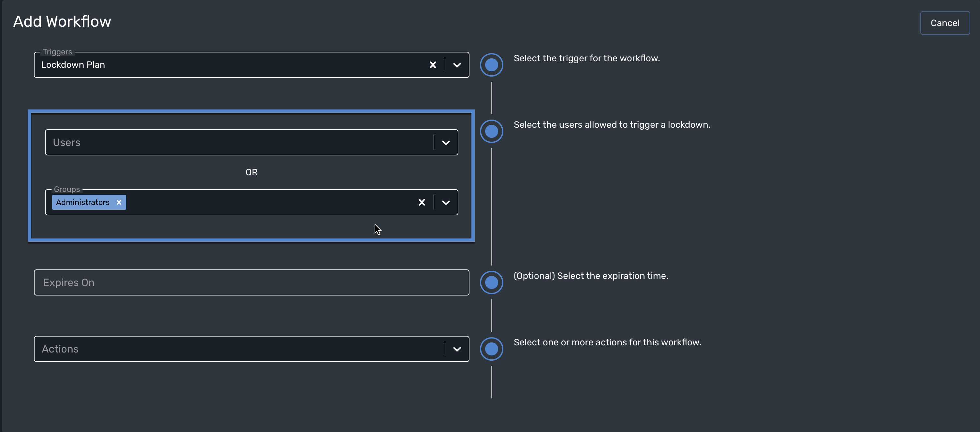Select the trigger step indicator circle

pos(491,65)
